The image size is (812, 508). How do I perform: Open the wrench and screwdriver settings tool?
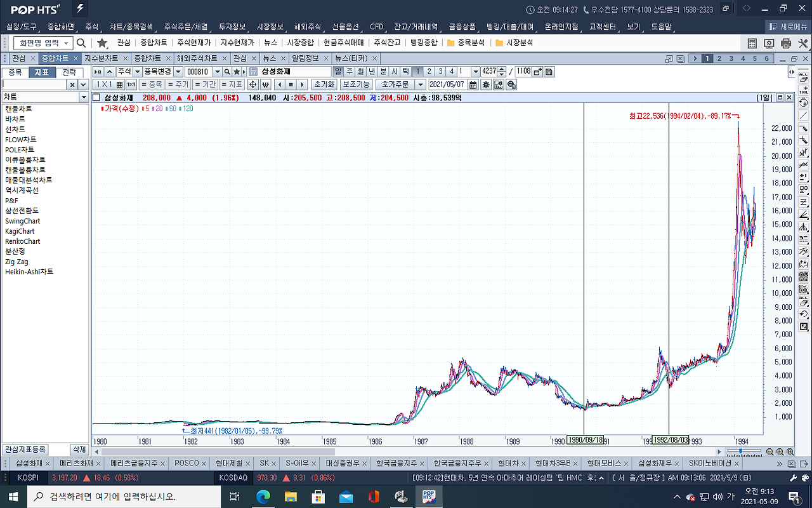tap(803, 43)
